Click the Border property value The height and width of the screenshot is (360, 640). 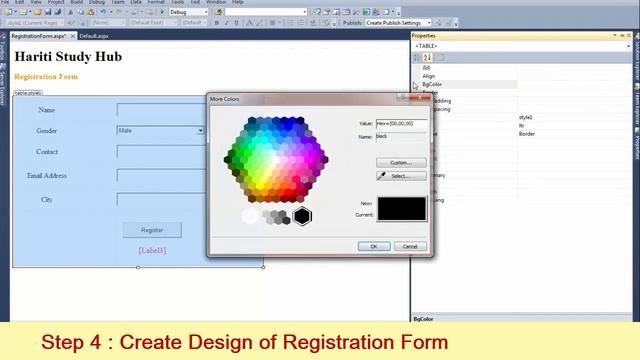(527, 134)
